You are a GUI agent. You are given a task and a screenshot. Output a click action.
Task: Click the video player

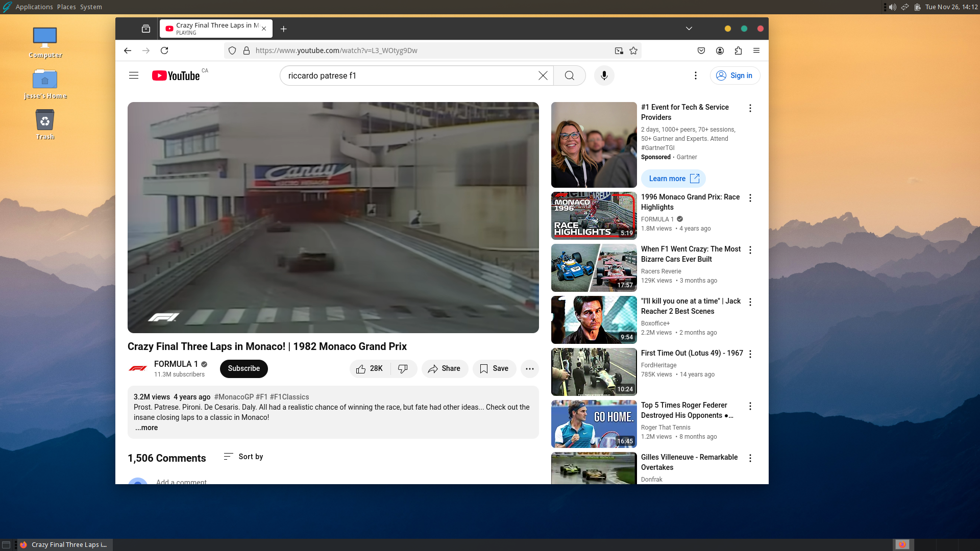[333, 217]
